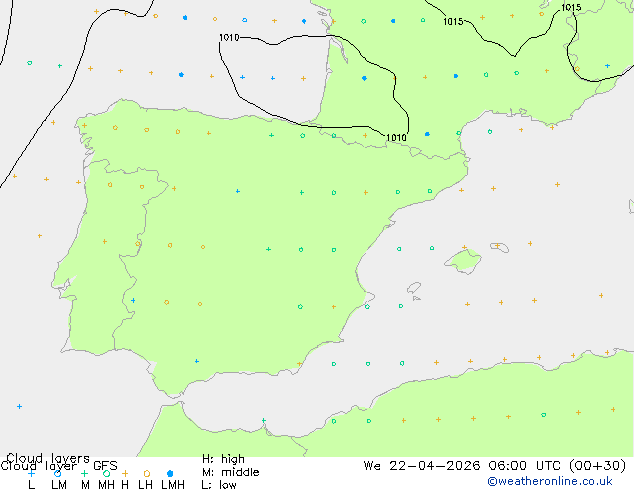Click the 'GFS' model label
Image resolution: width=634 pixels, height=490 pixels.
tap(105, 466)
